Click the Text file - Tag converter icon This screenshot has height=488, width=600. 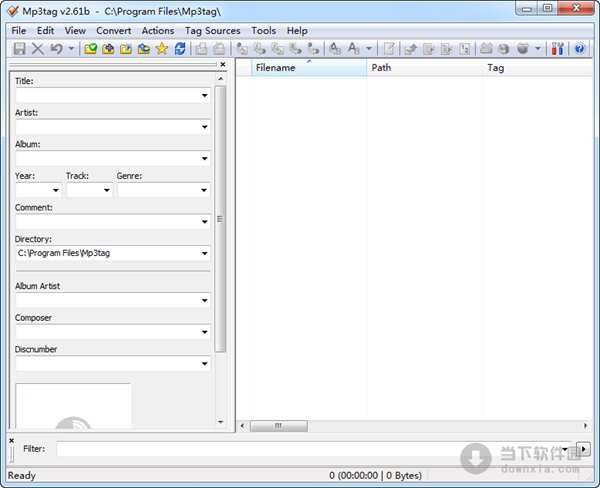pyautogui.click(x=295, y=49)
